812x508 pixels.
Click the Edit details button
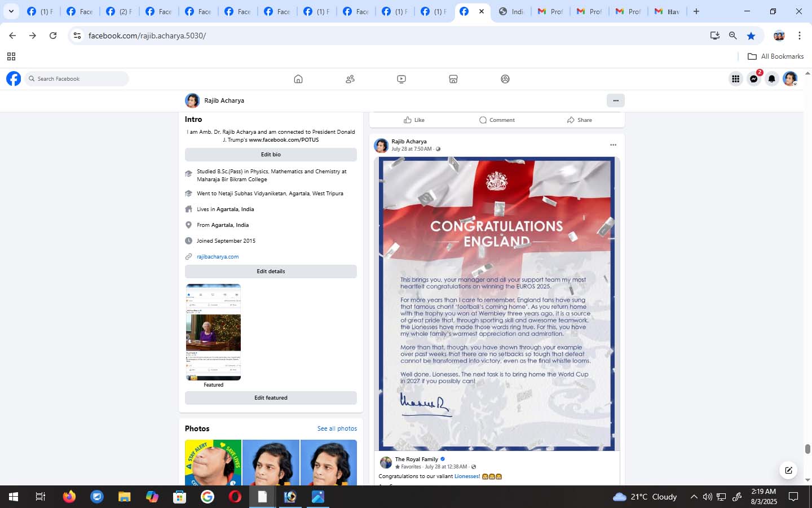pos(271,271)
